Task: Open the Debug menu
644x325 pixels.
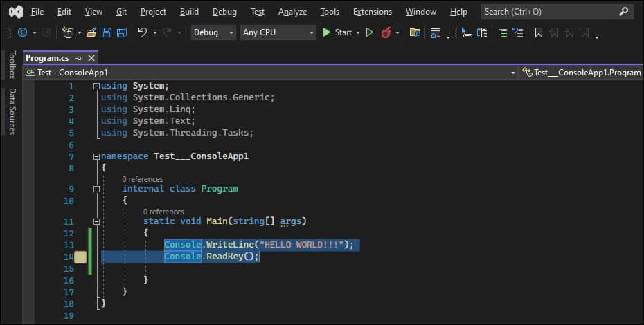Action: pyautogui.click(x=224, y=12)
